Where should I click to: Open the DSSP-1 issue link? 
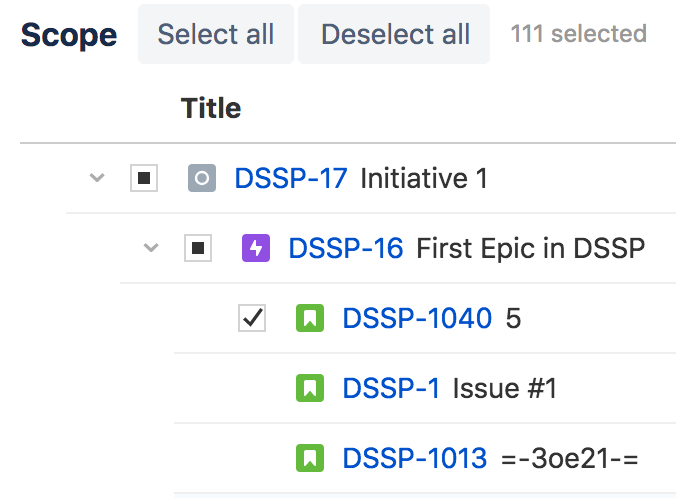pos(391,388)
